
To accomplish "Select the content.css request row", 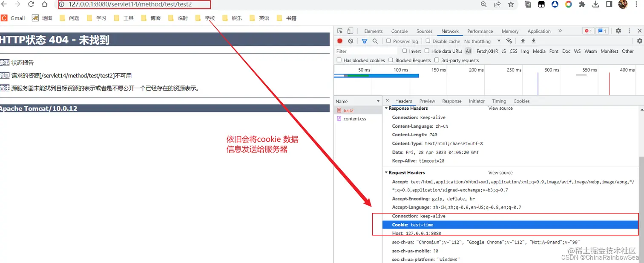I will point(358,119).
